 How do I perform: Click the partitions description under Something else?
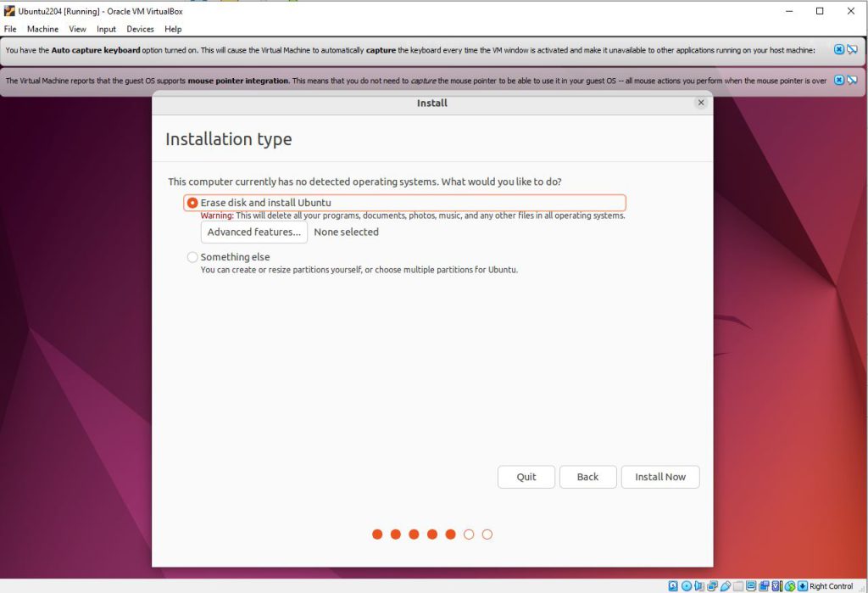tap(359, 270)
